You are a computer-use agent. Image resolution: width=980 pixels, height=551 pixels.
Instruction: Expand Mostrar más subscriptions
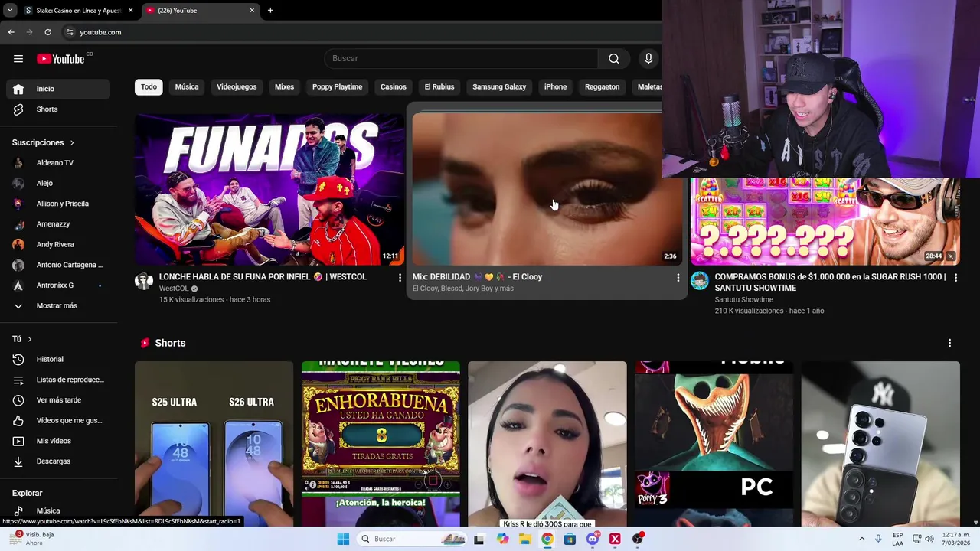click(x=58, y=306)
